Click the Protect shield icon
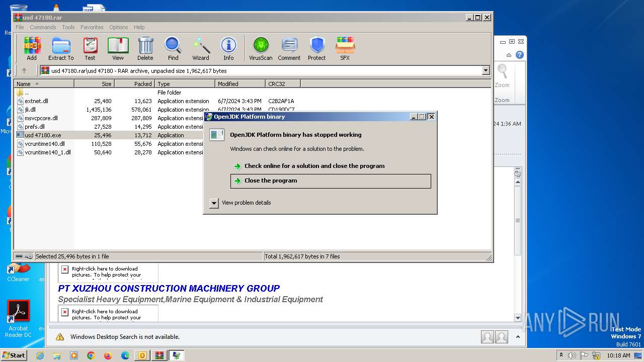Viewport: 644px width, 362px height. coord(317,49)
